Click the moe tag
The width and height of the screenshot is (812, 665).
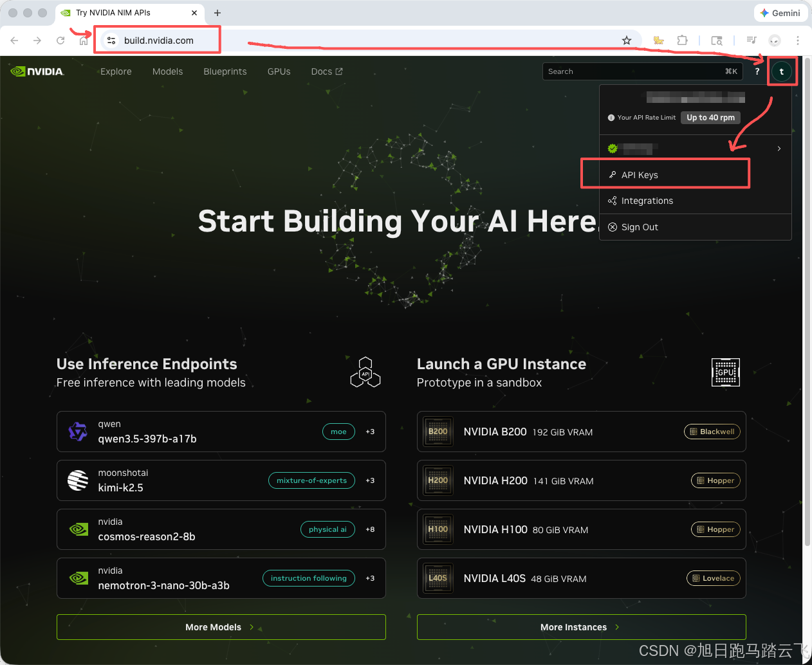tap(338, 432)
